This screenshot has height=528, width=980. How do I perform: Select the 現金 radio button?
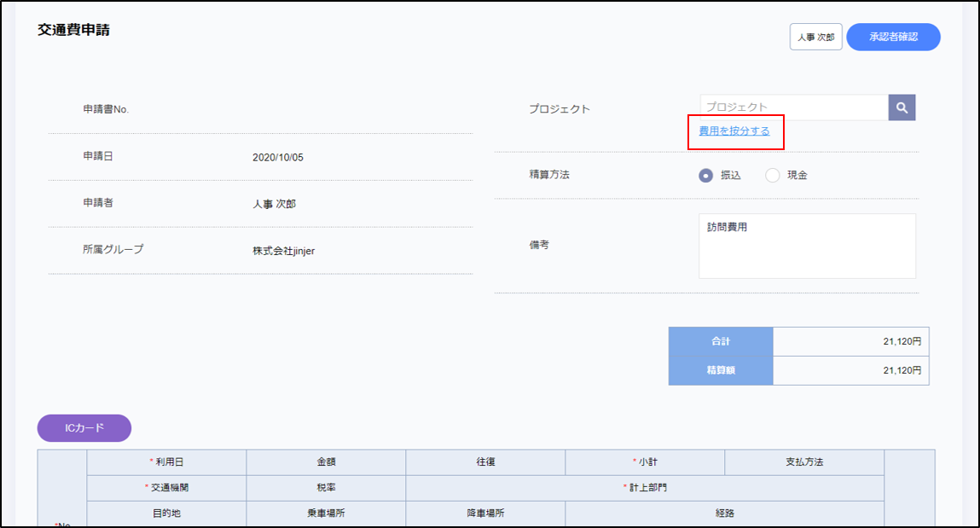click(773, 176)
